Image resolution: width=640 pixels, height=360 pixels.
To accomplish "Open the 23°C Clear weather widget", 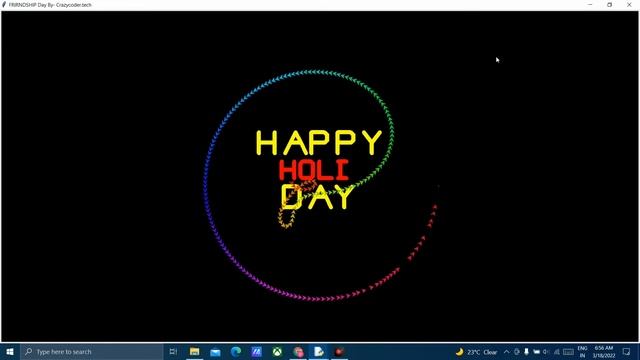I will 476,352.
